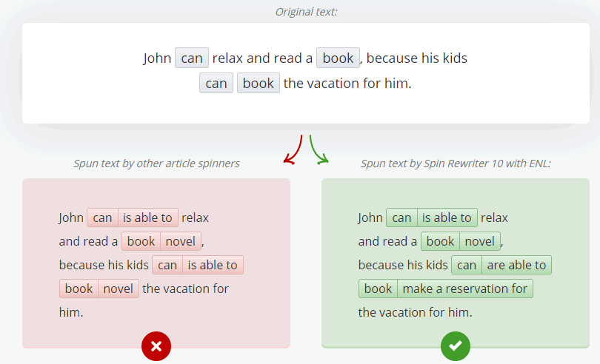Click 'book' chip before 'the vacation' in original text

click(x=258, y=84)
